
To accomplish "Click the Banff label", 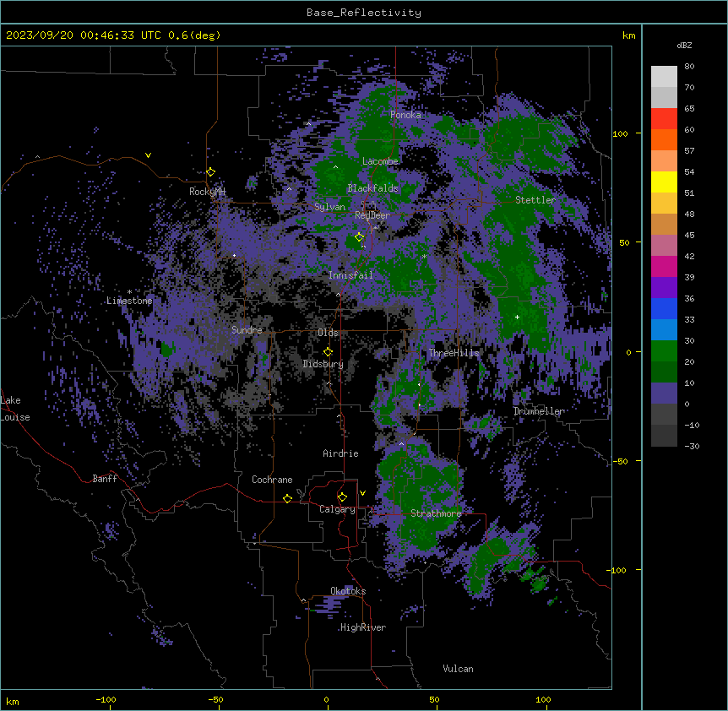I will click(105, 479).
